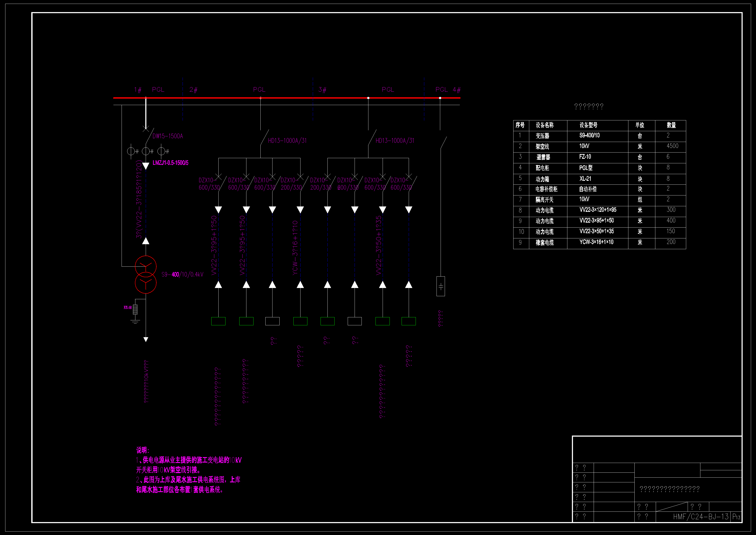
Task: Click the capacitor box symbol under 4# feeder
Action: point(441,286)
